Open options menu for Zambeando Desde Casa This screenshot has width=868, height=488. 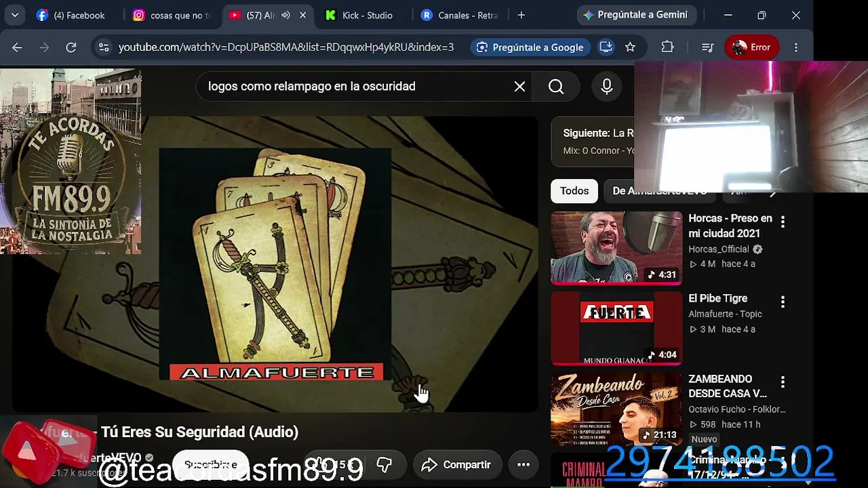pyautogui.click(x=783, y=382)
